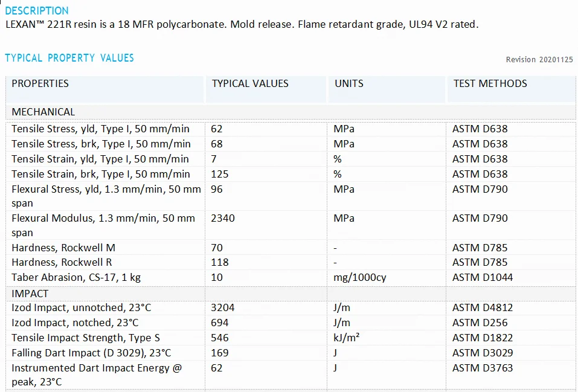
Task: Click the Revision 20201125 text
Action: [x=539, y=59]
